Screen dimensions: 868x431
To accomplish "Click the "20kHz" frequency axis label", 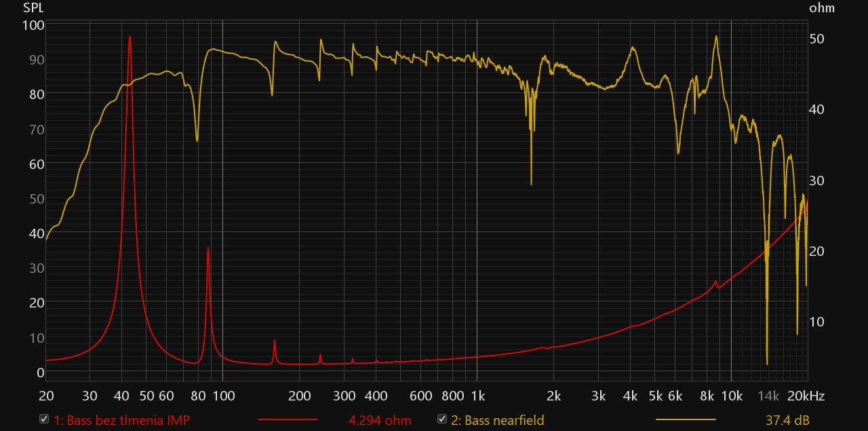I will [806, 396].
